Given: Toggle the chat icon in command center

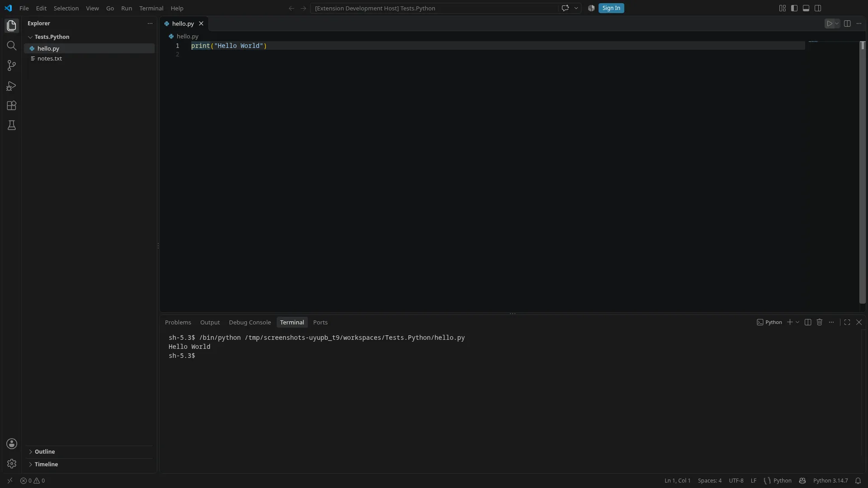Looking at the screenshot, I should tap(565, 8).
